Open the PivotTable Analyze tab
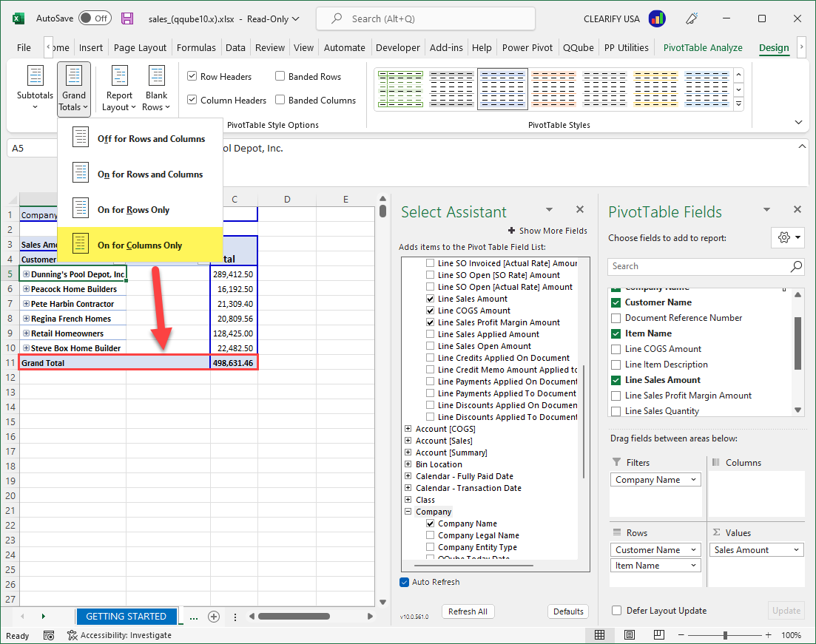 [703, 47]
